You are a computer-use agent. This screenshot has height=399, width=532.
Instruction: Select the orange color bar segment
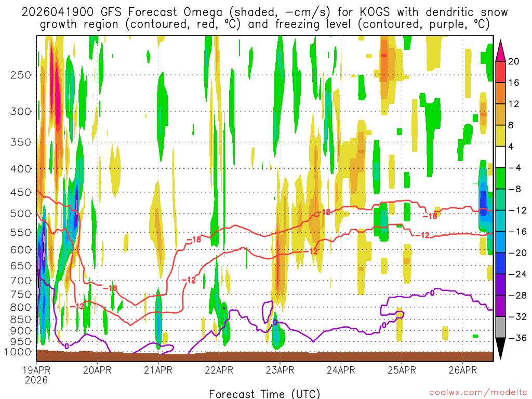pos(500,93)
